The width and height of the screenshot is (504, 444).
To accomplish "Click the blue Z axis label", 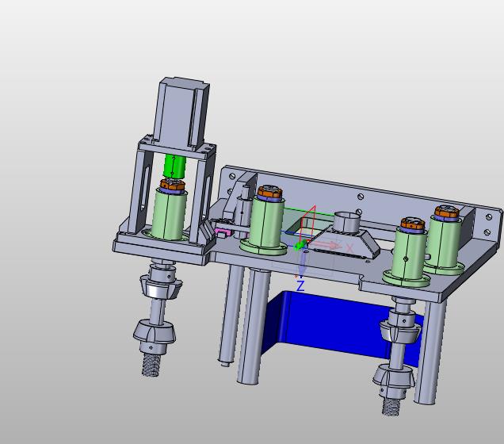I will click(x=300, y=285).
